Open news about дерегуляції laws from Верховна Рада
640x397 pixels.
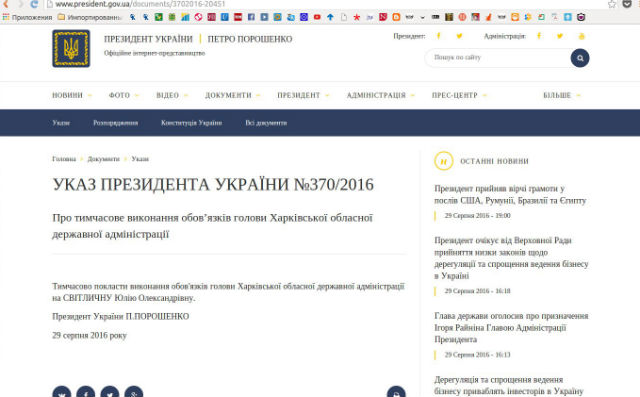(x=511, y=258)
